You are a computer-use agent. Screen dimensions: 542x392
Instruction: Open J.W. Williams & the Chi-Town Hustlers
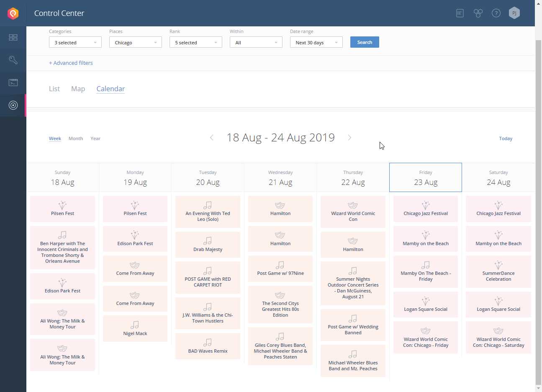point(208,313)
